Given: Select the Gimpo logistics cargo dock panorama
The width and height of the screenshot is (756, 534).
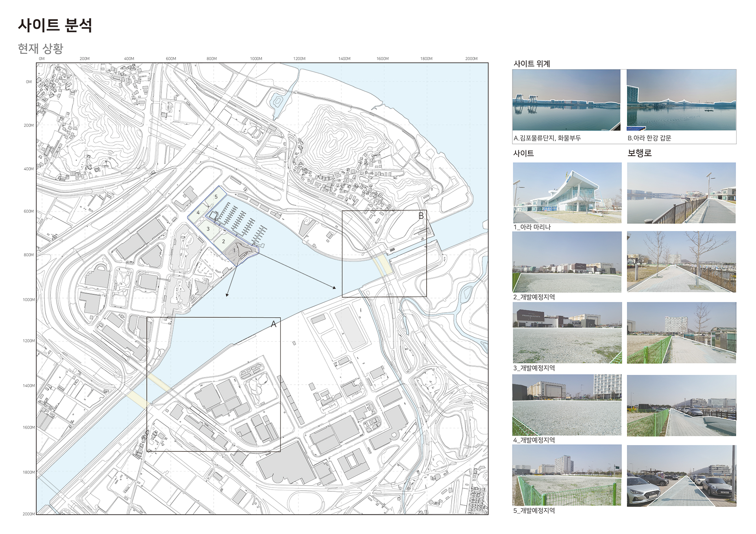Looking at the screenshot, I should [566, 100].
